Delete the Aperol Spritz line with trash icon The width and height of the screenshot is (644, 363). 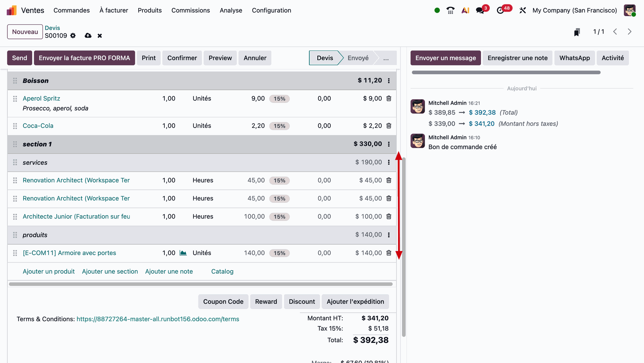click(389, 99)
